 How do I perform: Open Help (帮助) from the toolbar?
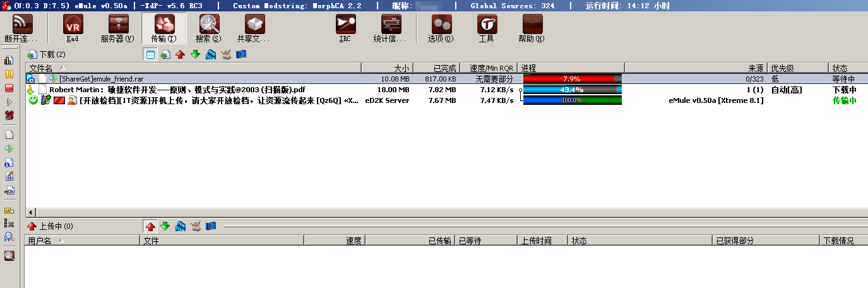532,28
